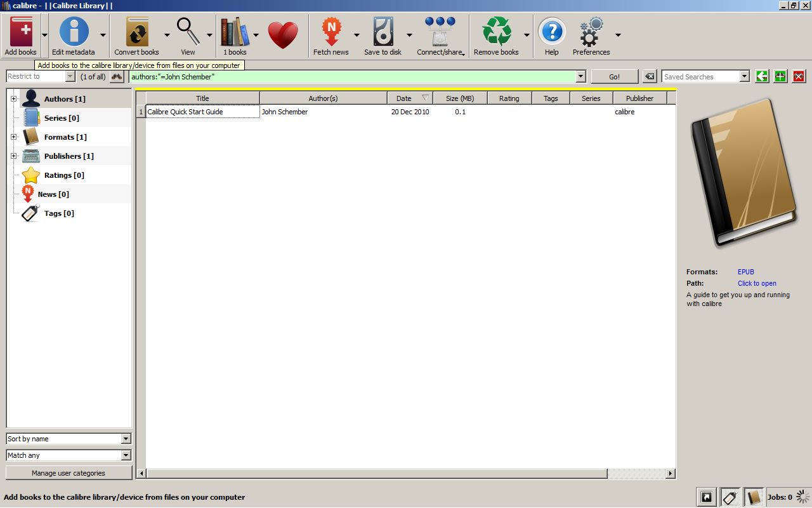Delete saved search with red X icon
Screen dimensions: 812x508
tap(799, 76)
